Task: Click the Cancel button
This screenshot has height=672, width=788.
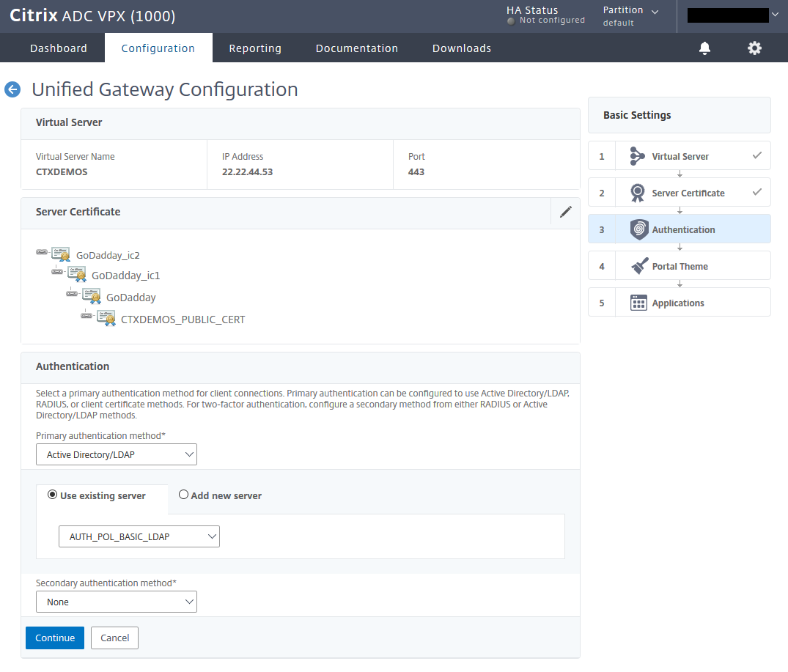Action: (x=114, y=638)
